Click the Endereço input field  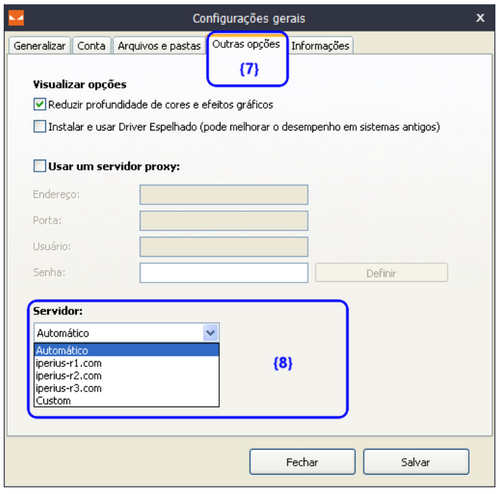click(x=224, y=195)
